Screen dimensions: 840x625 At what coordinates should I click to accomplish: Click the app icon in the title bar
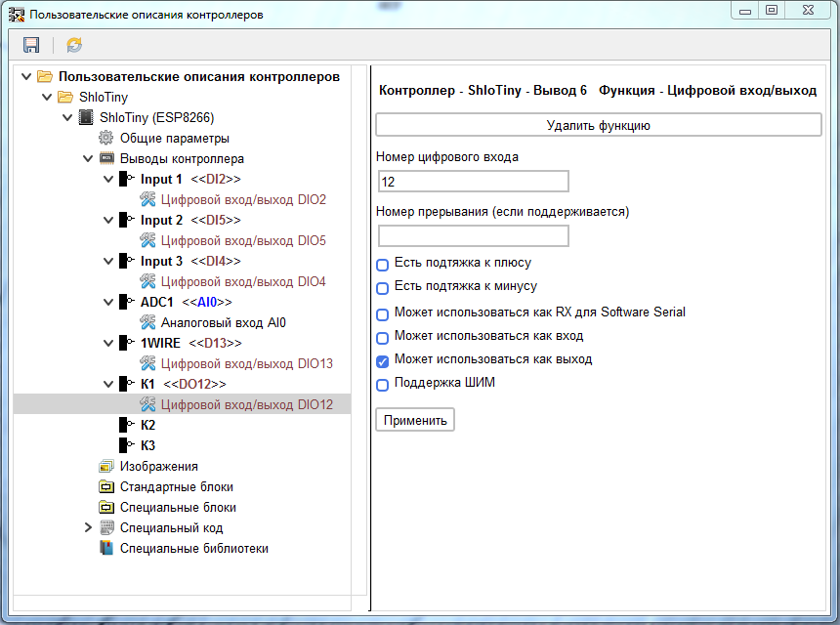click(x=17, y=14)
